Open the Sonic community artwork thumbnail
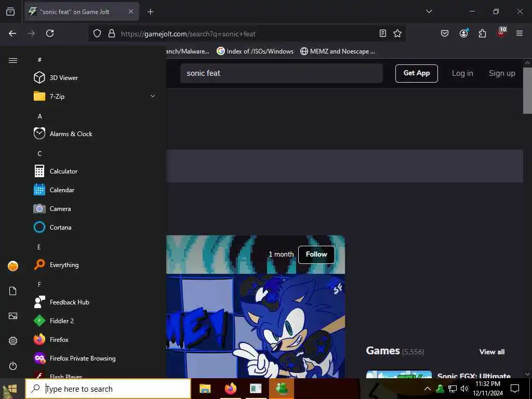 [256, 326]
